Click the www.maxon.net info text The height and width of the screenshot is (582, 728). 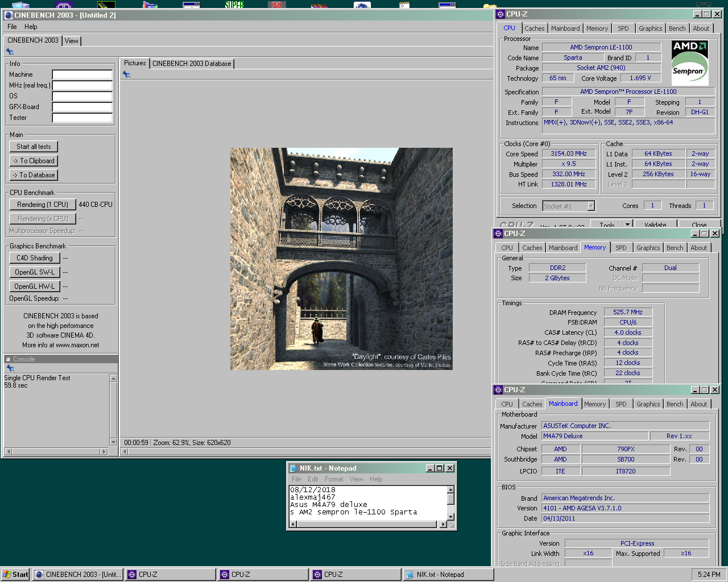(77, 345)
